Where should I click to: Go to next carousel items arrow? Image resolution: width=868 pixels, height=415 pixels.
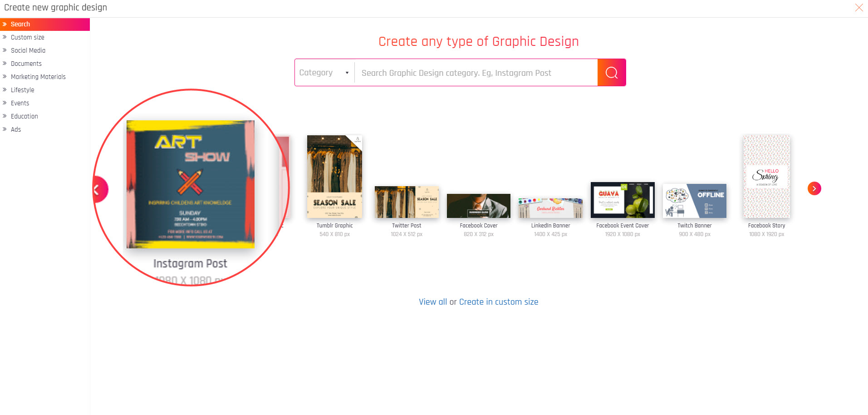coord(814,188)
